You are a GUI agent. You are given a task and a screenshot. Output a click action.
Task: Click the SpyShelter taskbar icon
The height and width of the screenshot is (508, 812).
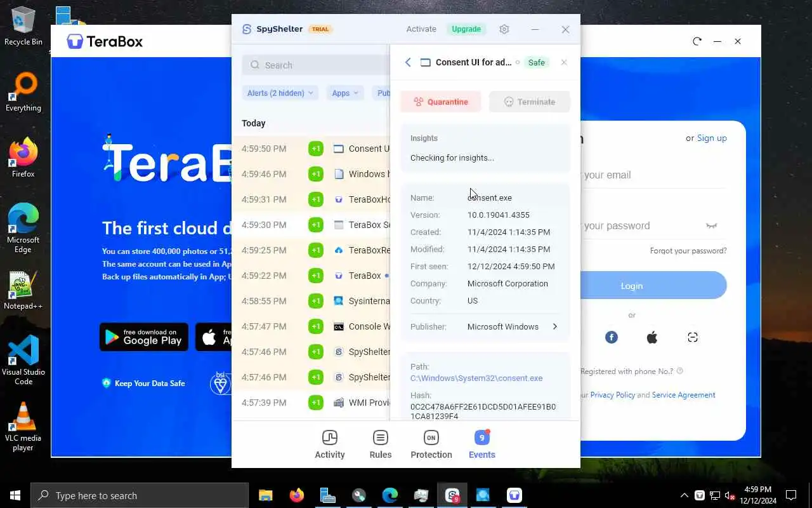[452, 495]
